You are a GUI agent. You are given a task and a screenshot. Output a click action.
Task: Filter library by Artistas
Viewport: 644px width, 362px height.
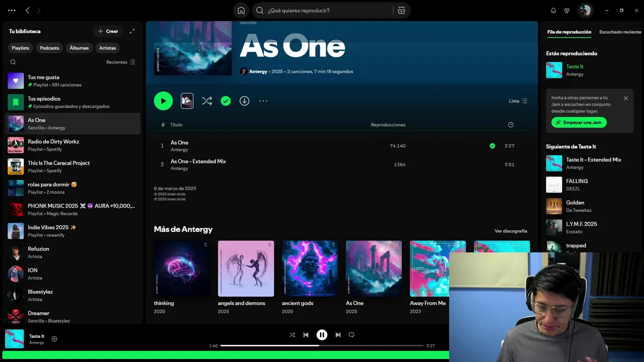108,48
